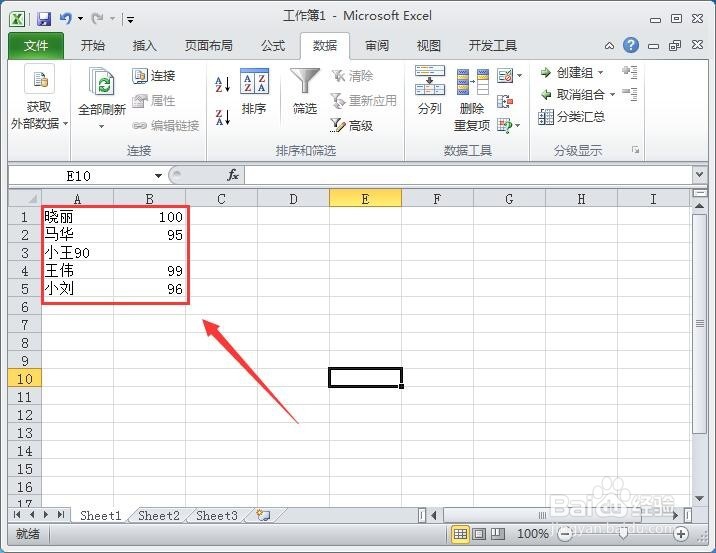Expand the undo history dropdown arrow
Screen dimensions: 716x553
tap(80, 19)
